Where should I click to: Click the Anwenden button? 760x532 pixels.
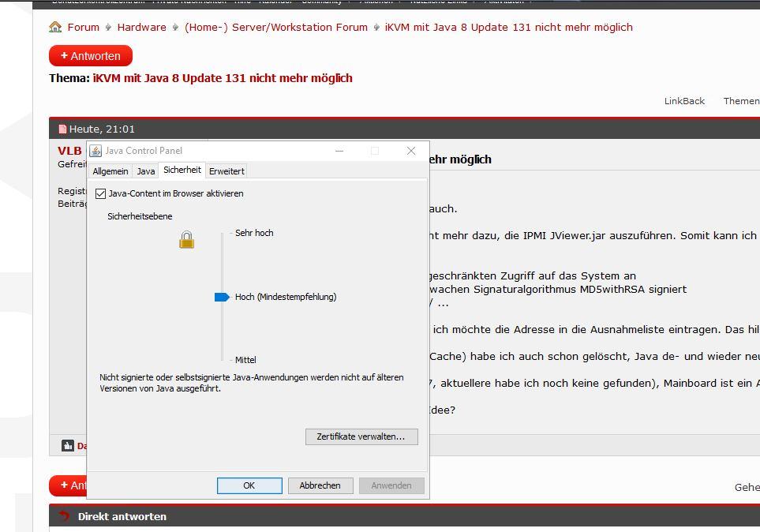coord(391,485)
